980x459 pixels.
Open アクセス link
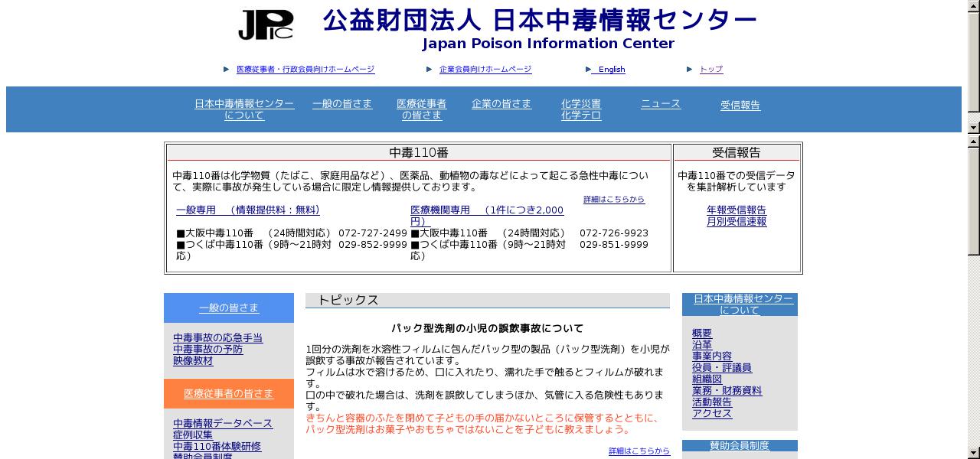712,414
